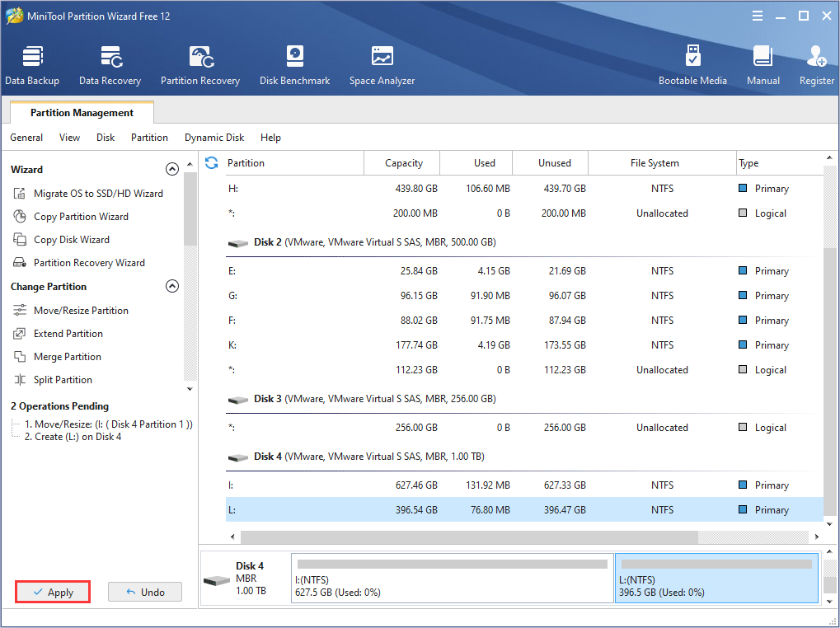Start the Disk Benchmark tool
Screen dimensions: 840x628
[294, 66]
